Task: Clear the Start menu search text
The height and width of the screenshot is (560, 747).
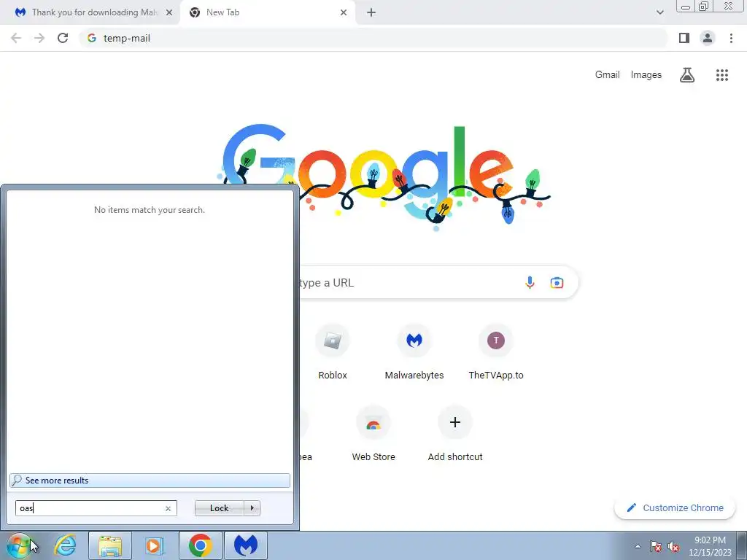Action: coord(168,508)
